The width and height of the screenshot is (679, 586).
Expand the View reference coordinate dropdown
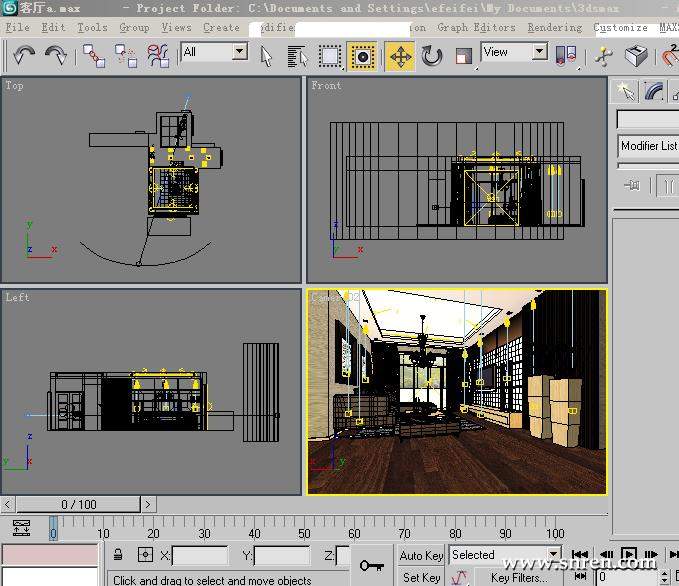[x=514, y=52]
